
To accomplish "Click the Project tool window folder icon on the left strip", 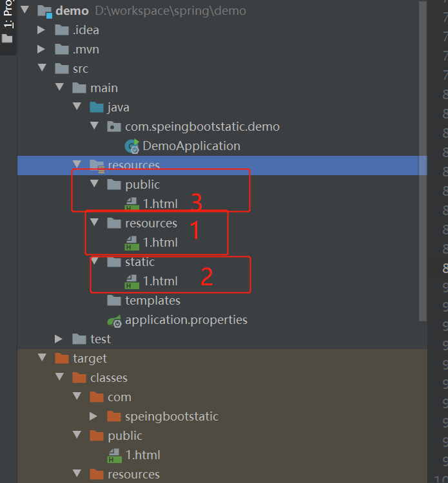I will click(7, 39).
